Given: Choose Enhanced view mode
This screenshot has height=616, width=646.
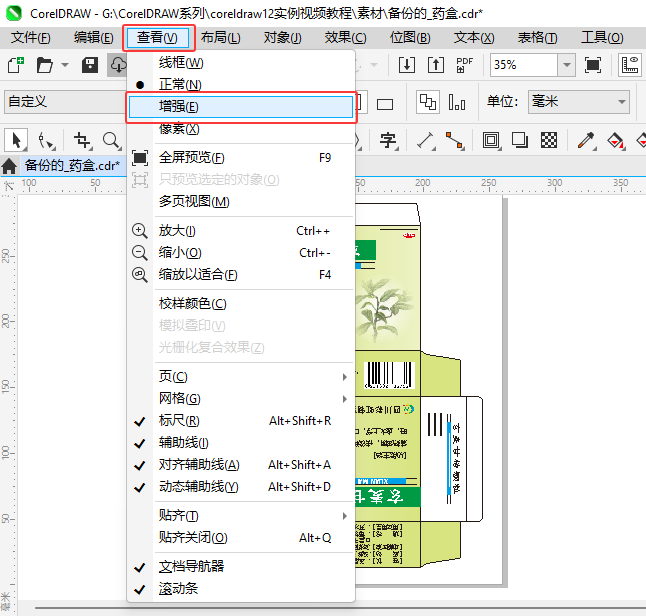Looking at the screenshot, I should [x=241, y=107].
